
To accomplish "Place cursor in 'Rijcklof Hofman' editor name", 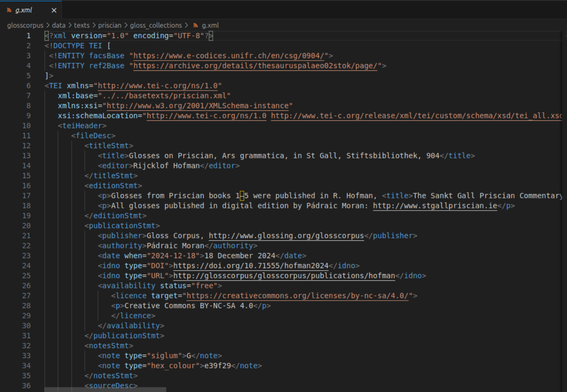I will (x=166, y=166).
